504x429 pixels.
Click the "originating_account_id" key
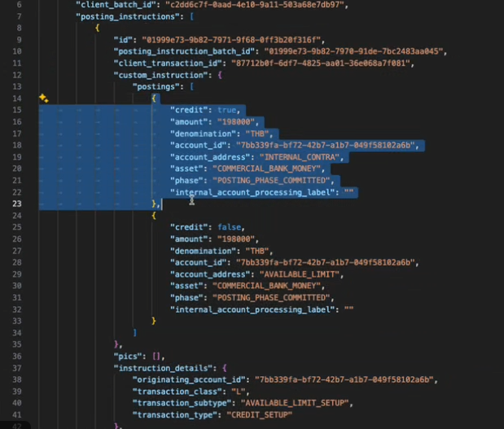(189, 380)
